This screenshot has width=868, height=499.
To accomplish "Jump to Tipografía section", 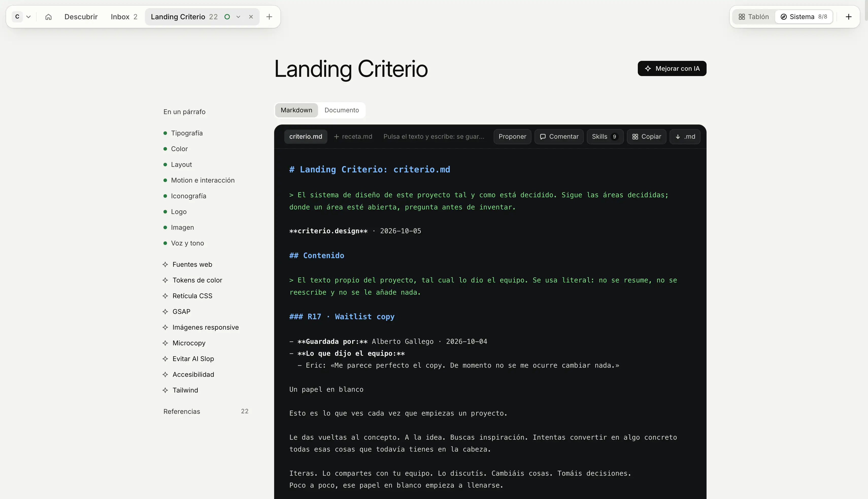I will (x=187, y=133).
